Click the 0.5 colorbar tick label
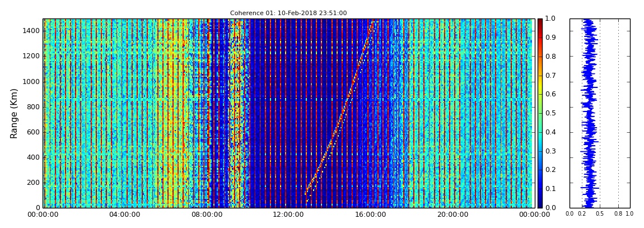Image resolution: width=644 pixels, height=228 pixels. pos(550,113)
